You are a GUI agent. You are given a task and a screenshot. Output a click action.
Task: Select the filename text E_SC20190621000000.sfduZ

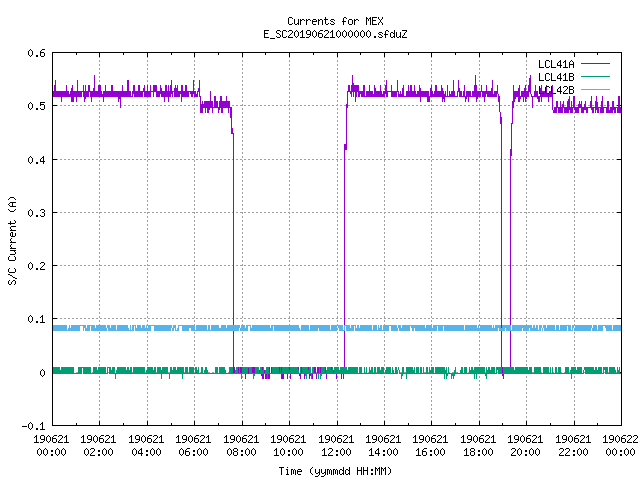[x=335, y=34]
